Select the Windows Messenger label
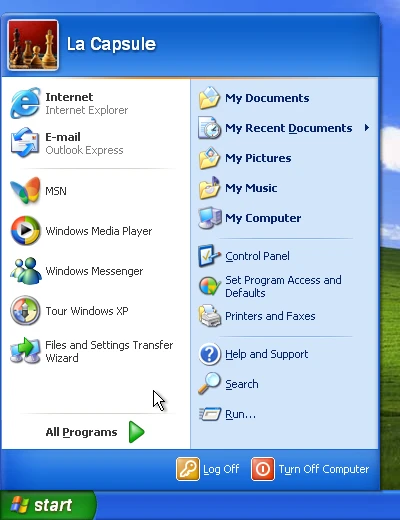 (94, 271)
